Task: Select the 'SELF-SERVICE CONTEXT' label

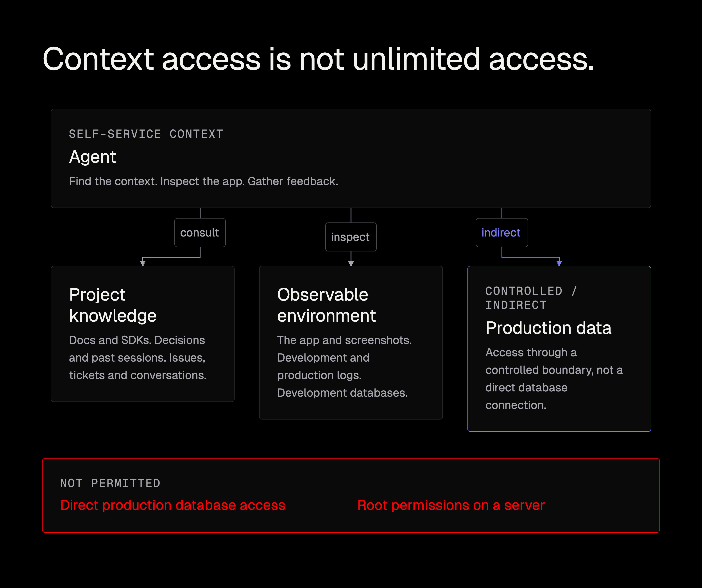Action: pos(146,134)
